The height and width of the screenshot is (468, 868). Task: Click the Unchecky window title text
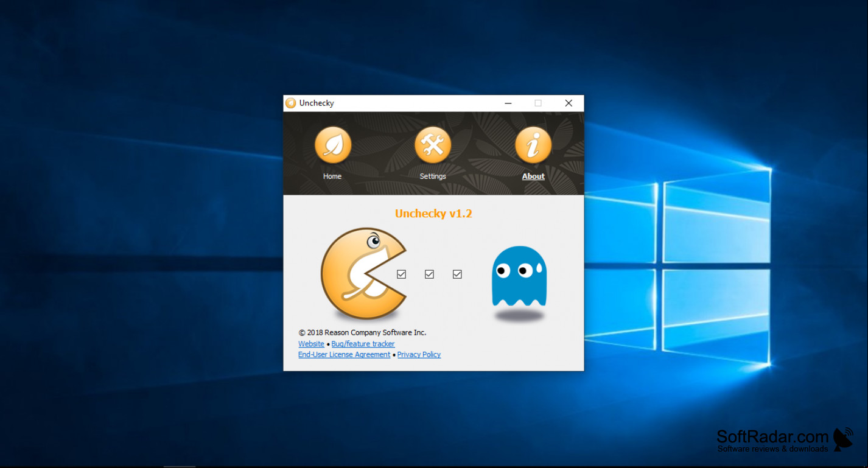click(x=317, y=103)
